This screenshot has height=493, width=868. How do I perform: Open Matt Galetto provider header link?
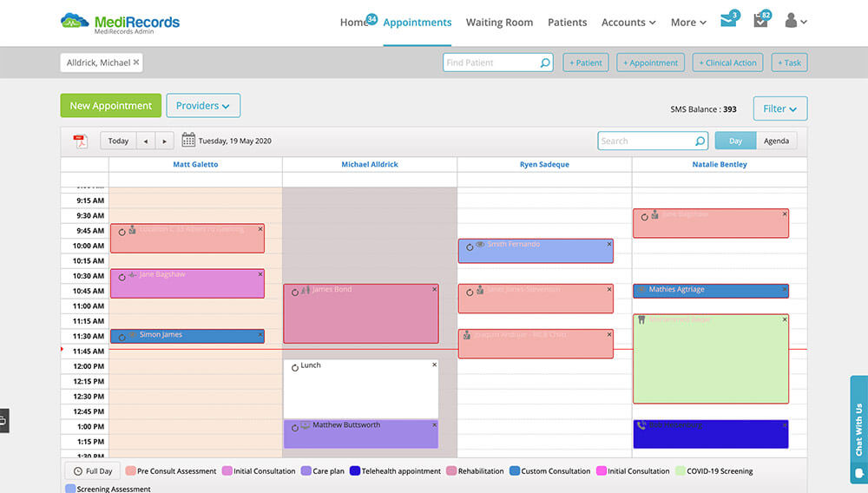point(195,164)
